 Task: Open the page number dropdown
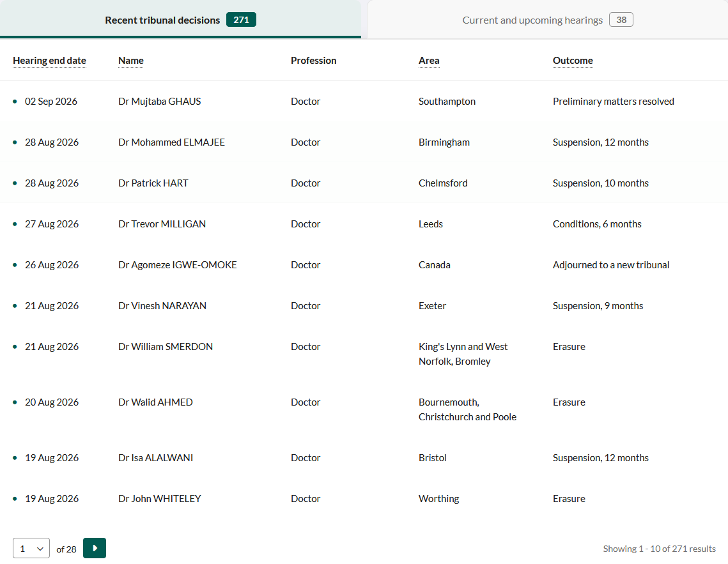[x=31, y=548]
